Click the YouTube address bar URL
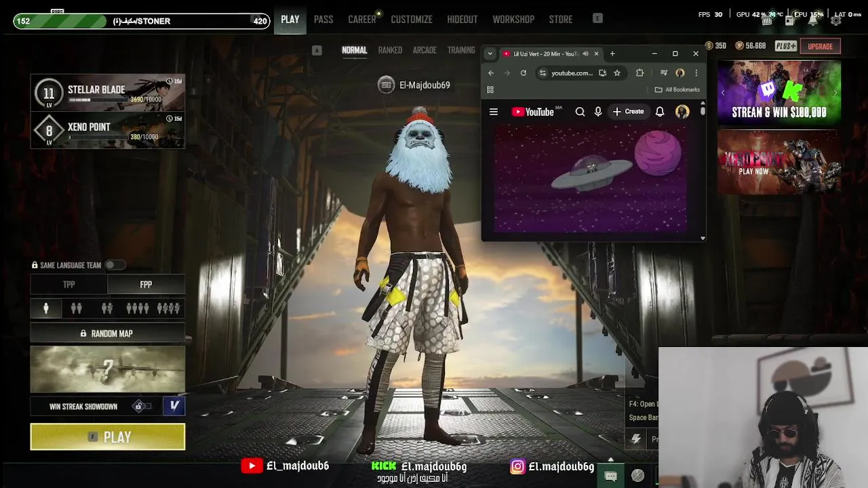The height and width of the screenshot is (488, 868). coord(572,73)
